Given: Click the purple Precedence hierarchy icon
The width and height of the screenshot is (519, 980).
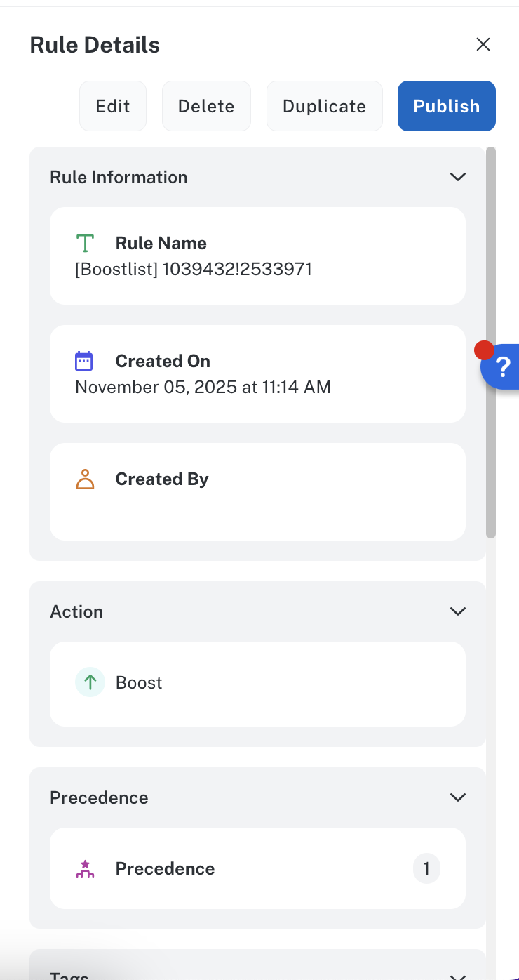Looking at the screenshot, I should [x=85, y=868].
